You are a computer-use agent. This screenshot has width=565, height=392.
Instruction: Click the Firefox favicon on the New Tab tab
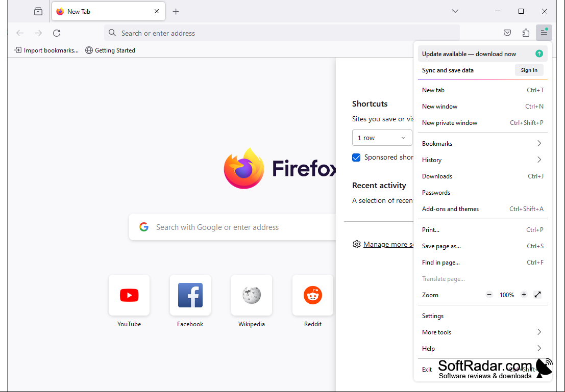tap(60, 12)
